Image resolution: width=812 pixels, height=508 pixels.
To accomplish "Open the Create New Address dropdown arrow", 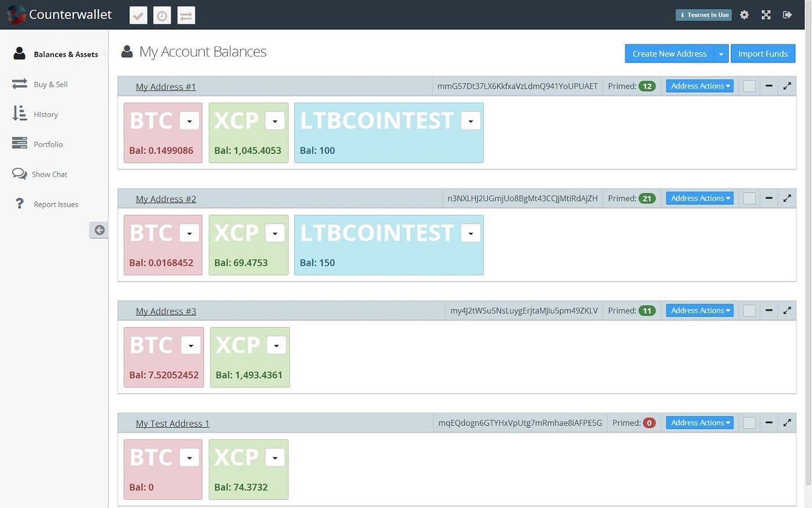I will pyautogui.click(x=721, y=53).
